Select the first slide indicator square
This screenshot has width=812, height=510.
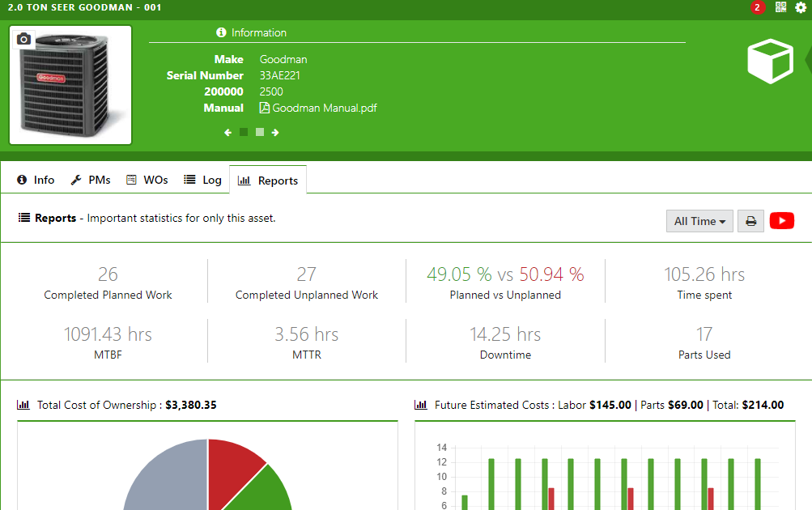pyautogui.click(x=244, y=133)
